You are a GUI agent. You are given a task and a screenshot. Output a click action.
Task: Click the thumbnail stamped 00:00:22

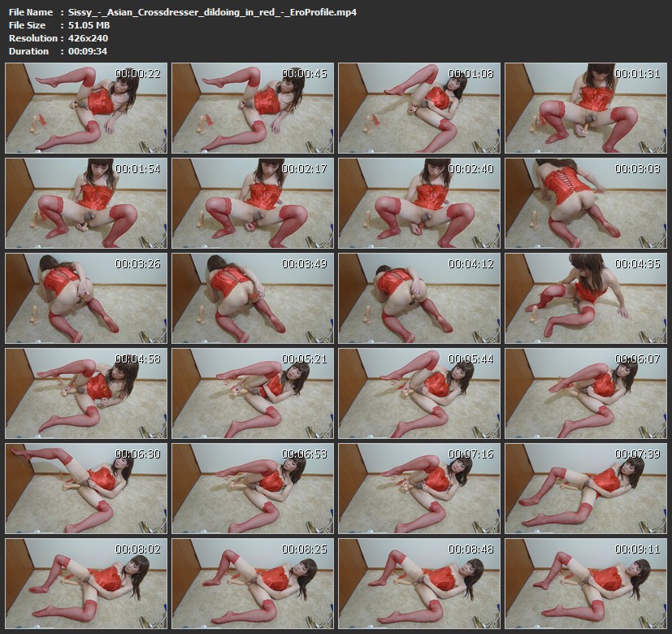tap(86, 108)
